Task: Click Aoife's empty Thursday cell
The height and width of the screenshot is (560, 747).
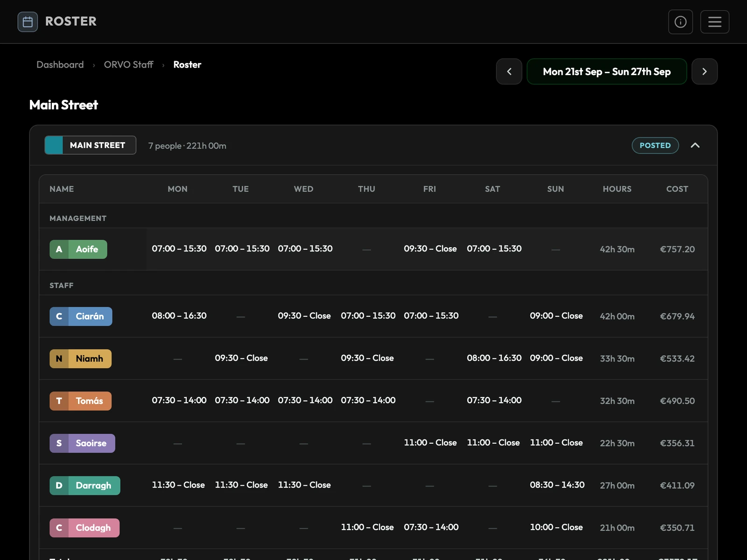Action: 366,249
